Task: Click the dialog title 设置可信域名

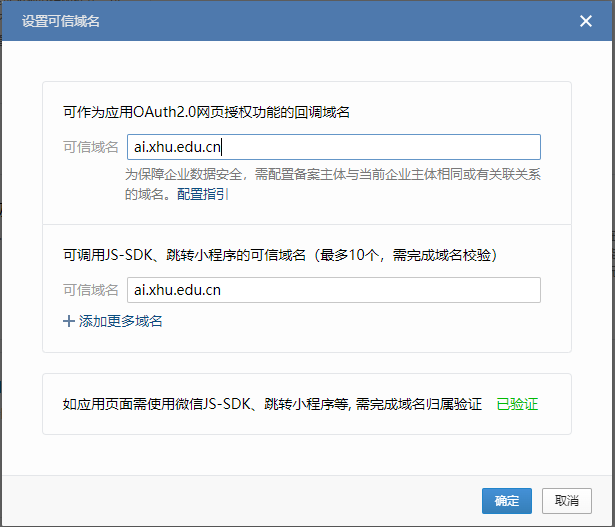Action: pos(60,20)
